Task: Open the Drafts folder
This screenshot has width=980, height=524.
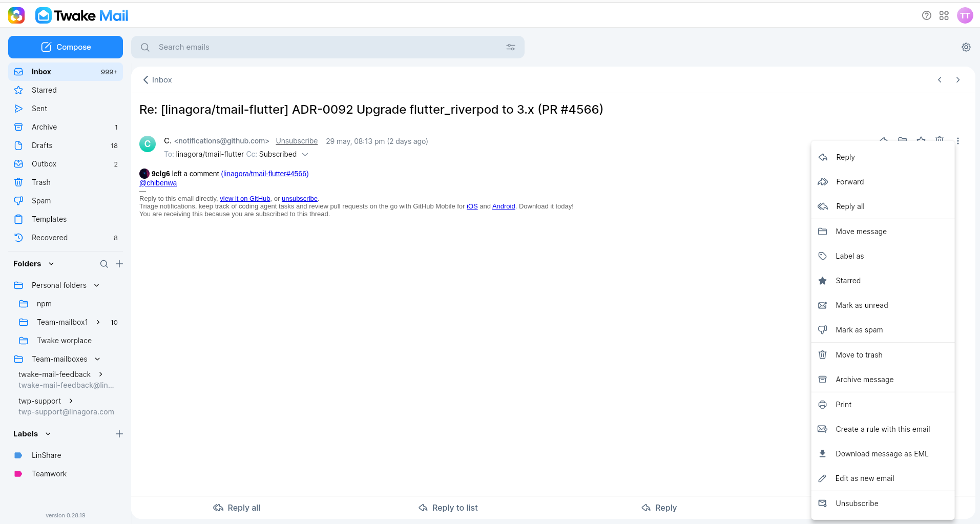Action: pyautogui.click(x=66, y=145)
